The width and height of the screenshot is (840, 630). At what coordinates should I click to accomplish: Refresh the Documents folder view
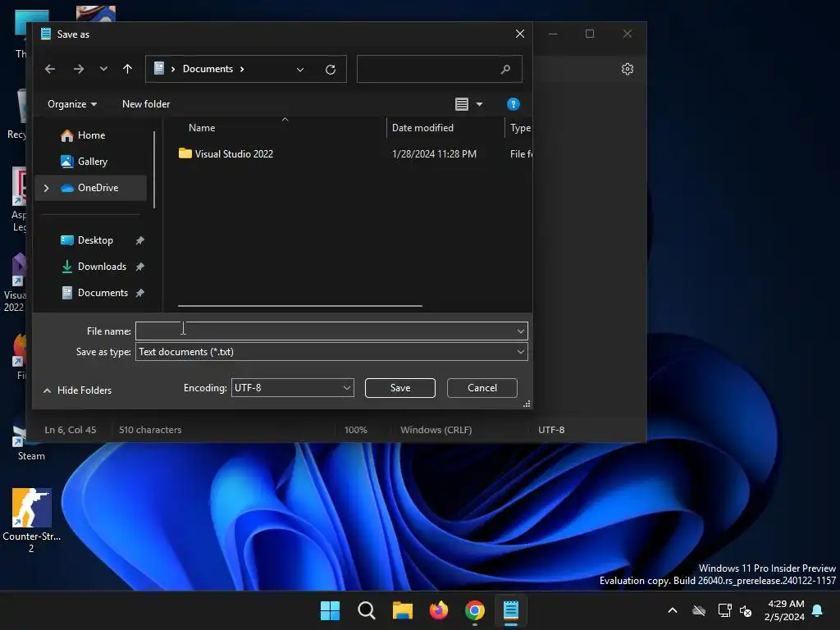point(331,70)
